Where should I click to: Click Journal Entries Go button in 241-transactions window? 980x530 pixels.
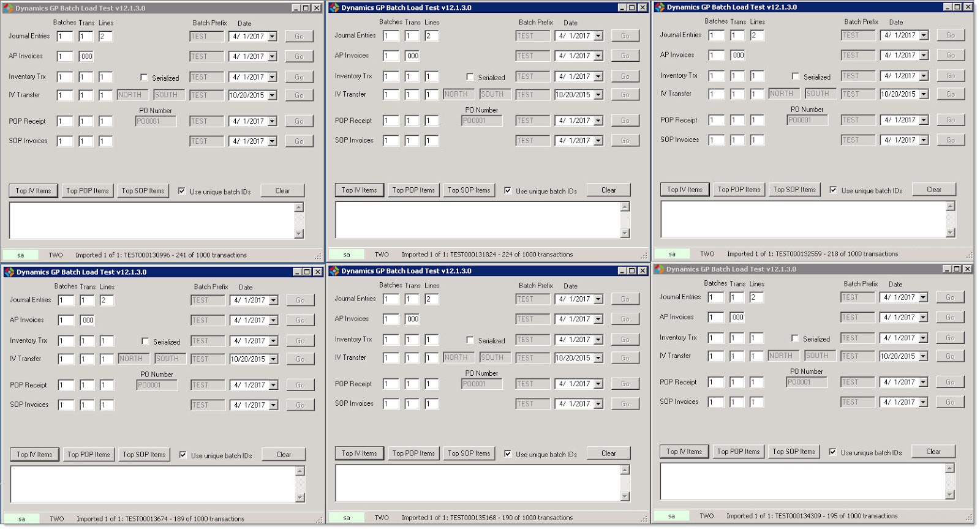[299, 37]
